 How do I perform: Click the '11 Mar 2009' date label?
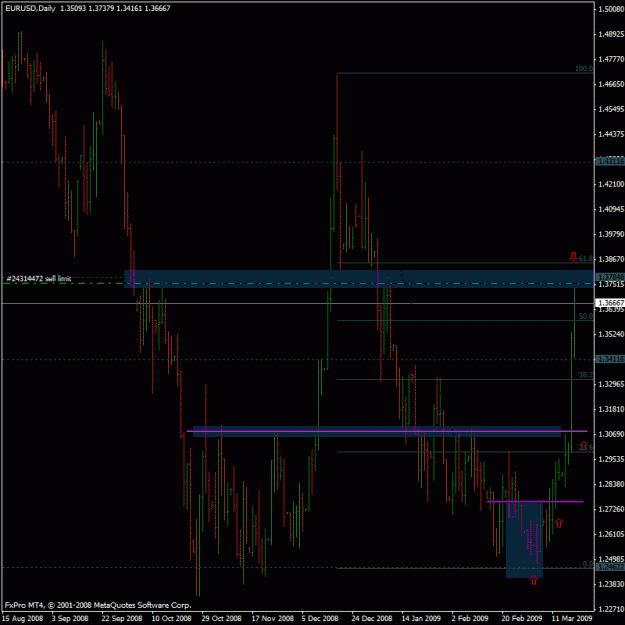tap(572, 618)
